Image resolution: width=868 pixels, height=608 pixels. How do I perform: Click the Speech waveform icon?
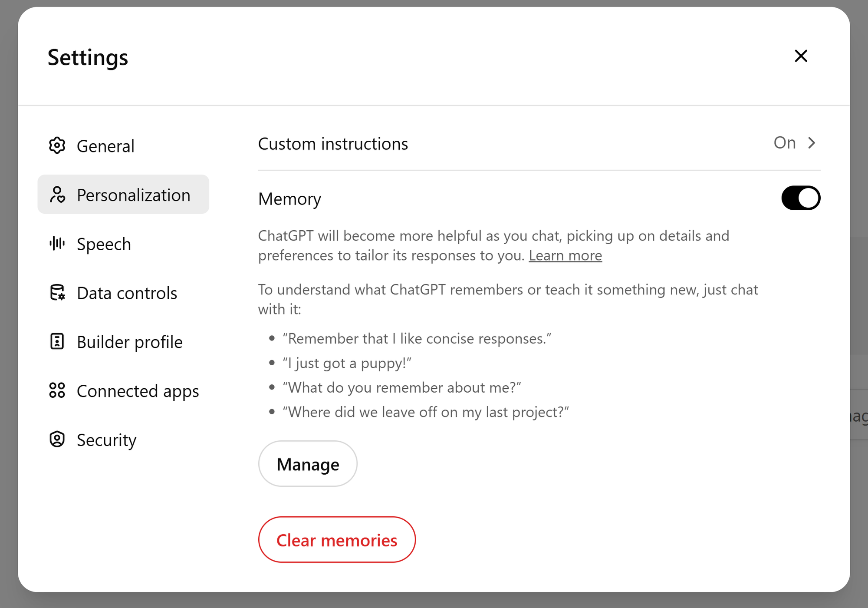coord(57,244)
